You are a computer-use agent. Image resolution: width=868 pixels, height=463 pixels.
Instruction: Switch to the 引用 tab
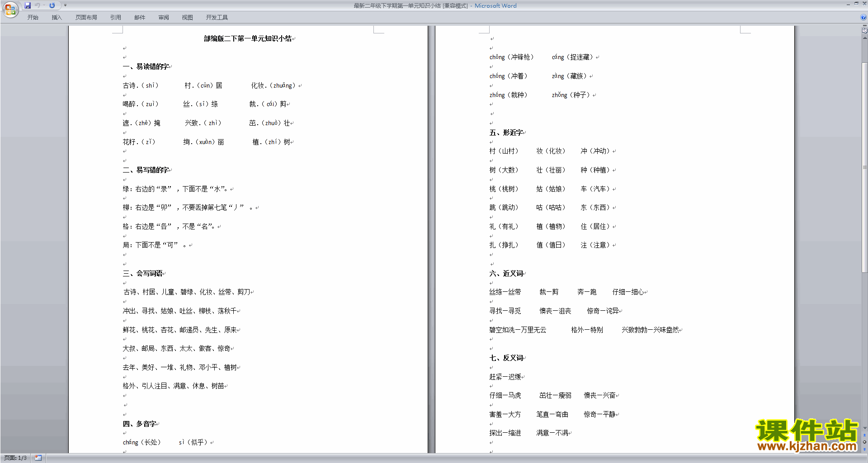(116, 18)
